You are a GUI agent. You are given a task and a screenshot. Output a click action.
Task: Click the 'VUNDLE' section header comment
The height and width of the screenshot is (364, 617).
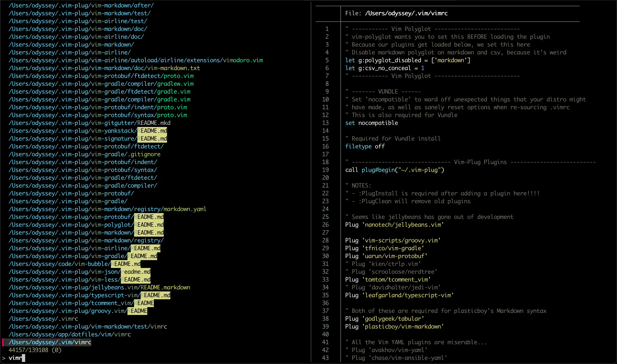coord(383,92)
